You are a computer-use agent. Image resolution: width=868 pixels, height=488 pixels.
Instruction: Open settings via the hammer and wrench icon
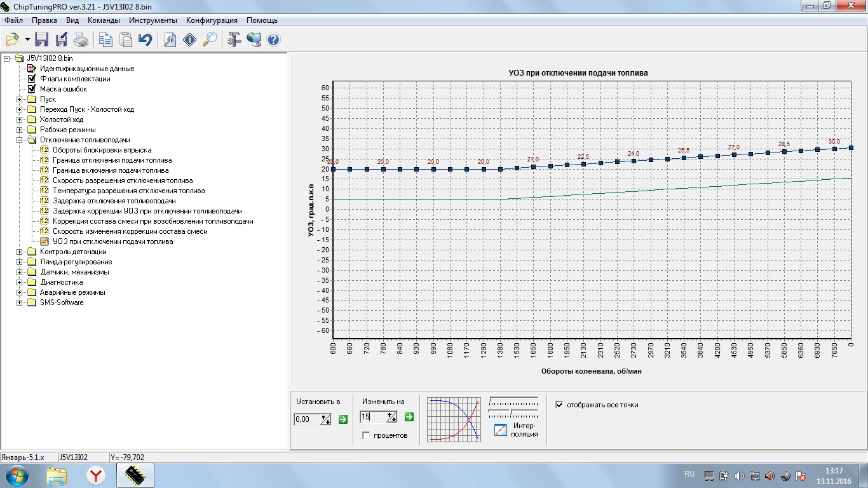234,40
